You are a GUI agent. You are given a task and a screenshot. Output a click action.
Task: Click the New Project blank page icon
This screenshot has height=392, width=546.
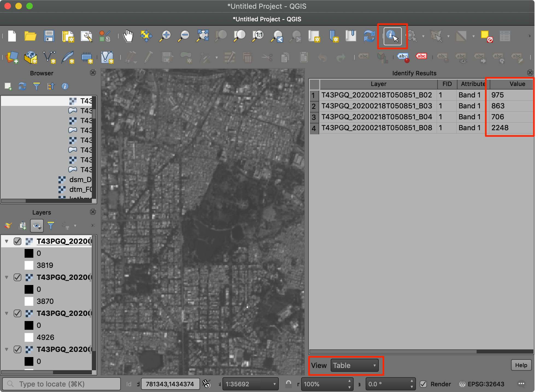coord(12,36)
